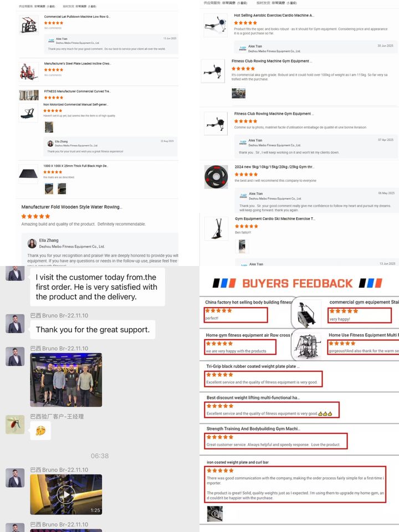The height and width of the screenshot is (532, 399).
Task: Click the stair climber image in Buyers Feedback
Action: pyautogui.click(x=307, y=314)
